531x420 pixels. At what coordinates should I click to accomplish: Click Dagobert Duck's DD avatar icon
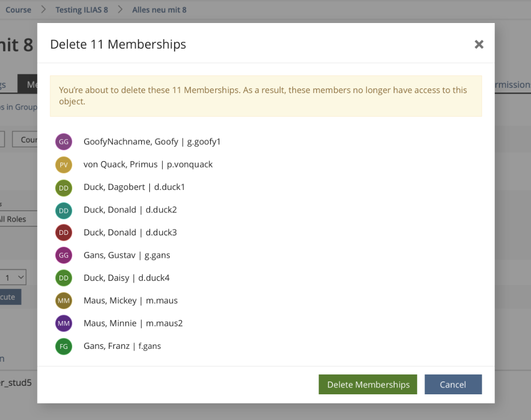click(64, 187)
